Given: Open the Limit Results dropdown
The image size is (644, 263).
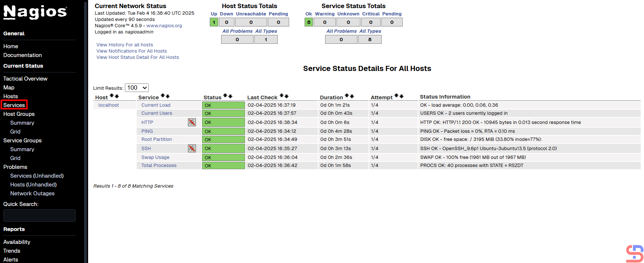Looking at the screenshot, I should pos(137,88).
